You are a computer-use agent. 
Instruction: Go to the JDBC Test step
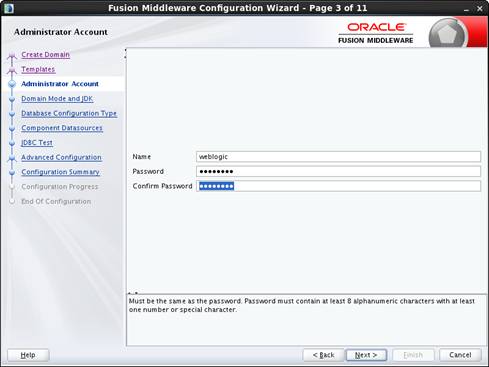[37, 143]
